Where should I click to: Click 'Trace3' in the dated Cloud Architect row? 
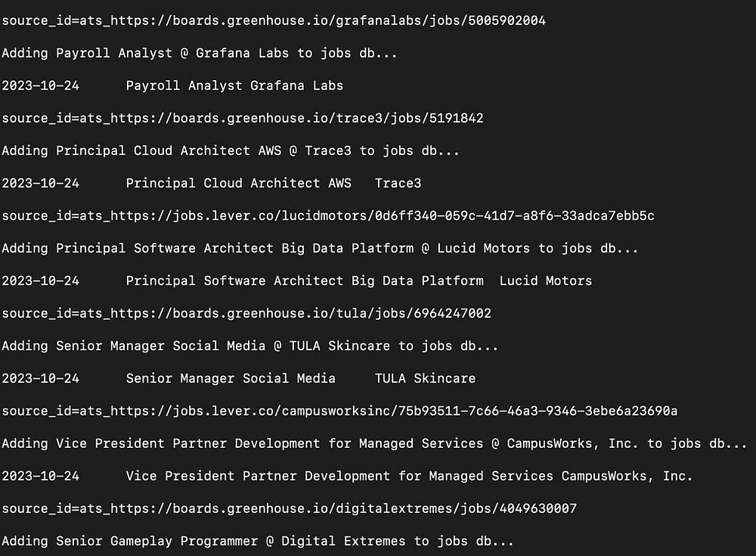[398, 183]
